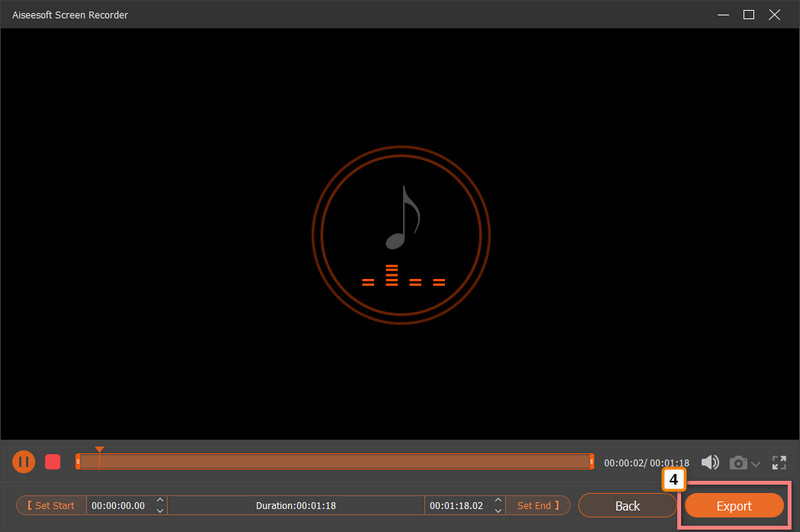800x532 pixels.
Task: Expand the camera snapshot options arrow
Action: [x=755, y=463]
